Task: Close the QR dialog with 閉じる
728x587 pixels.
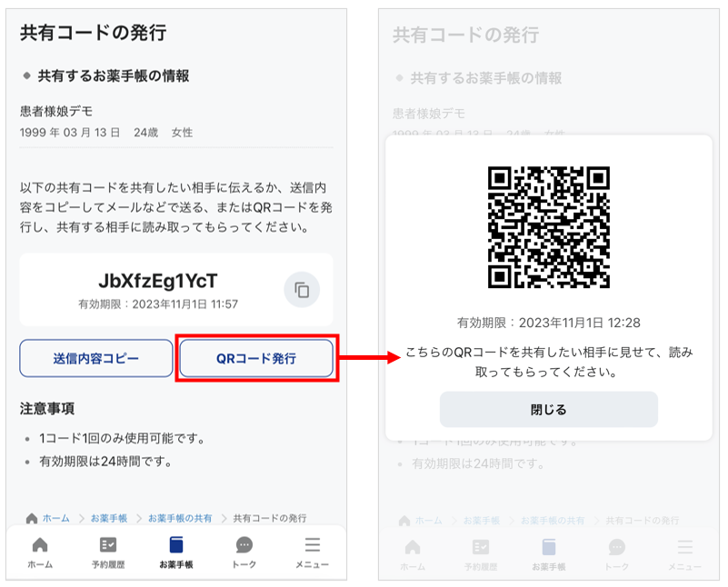Action: click(548, 409)
